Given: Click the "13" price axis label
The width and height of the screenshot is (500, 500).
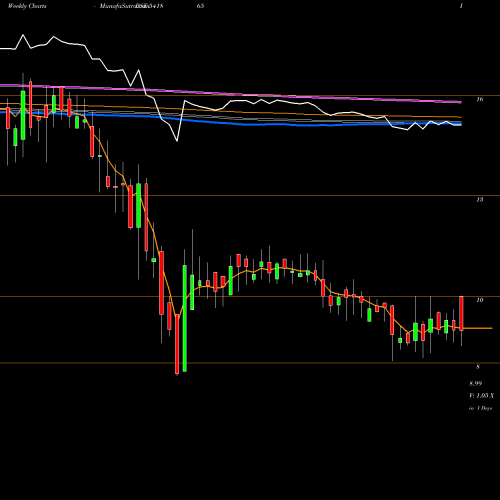Looking at the screenshot, I should [x=480, y=200].
